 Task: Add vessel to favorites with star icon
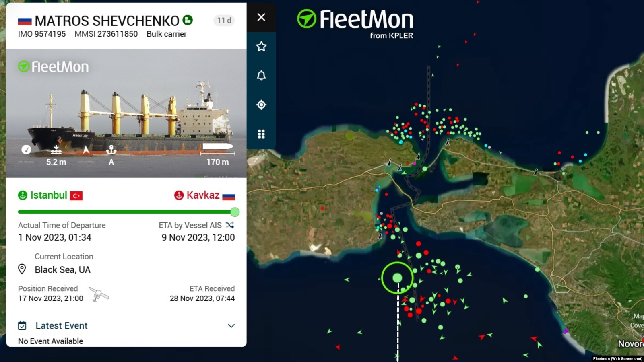pyautogui.click(x=261, y=47)
